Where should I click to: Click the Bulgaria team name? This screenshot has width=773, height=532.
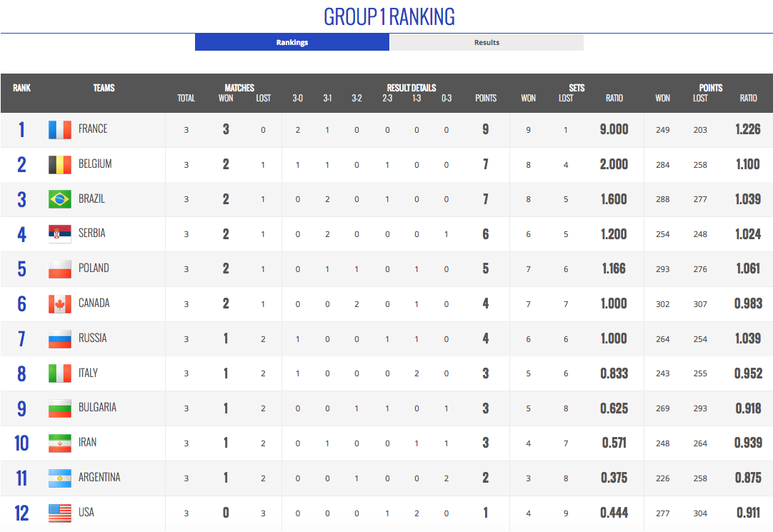click(97, 408)
